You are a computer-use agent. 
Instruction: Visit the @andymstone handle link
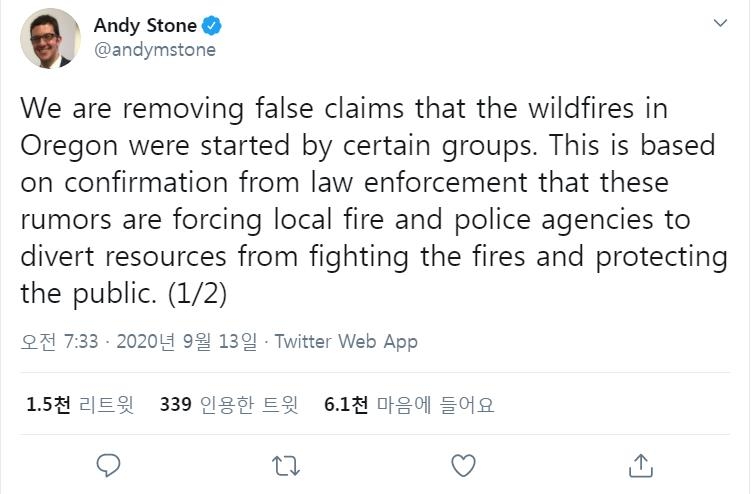[154, 49]
